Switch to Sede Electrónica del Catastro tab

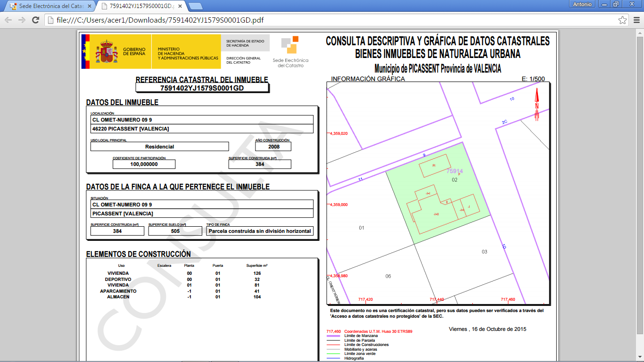click(47, 6)
